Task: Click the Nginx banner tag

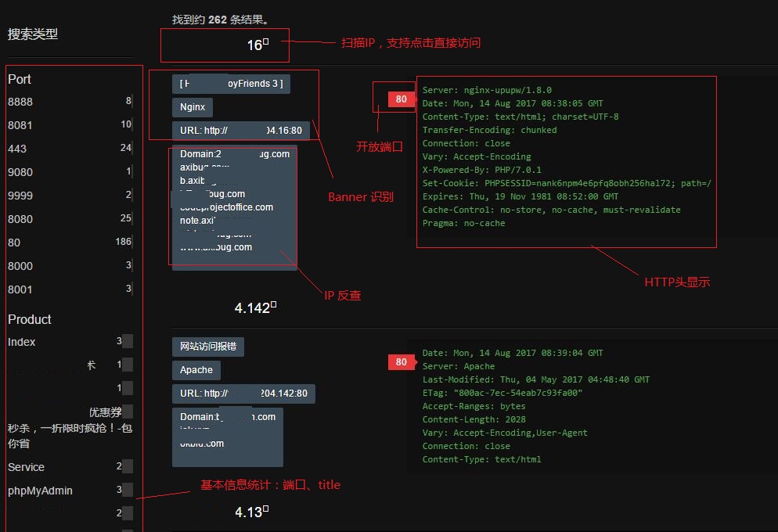Action: [193, 107]
